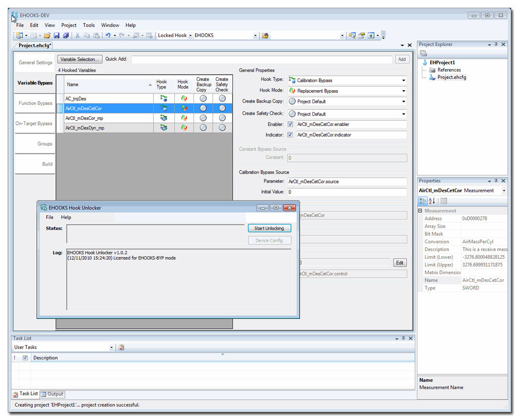
Task: Toggle Create Safety Check for AC_trqDes
Action: [223, 99]
